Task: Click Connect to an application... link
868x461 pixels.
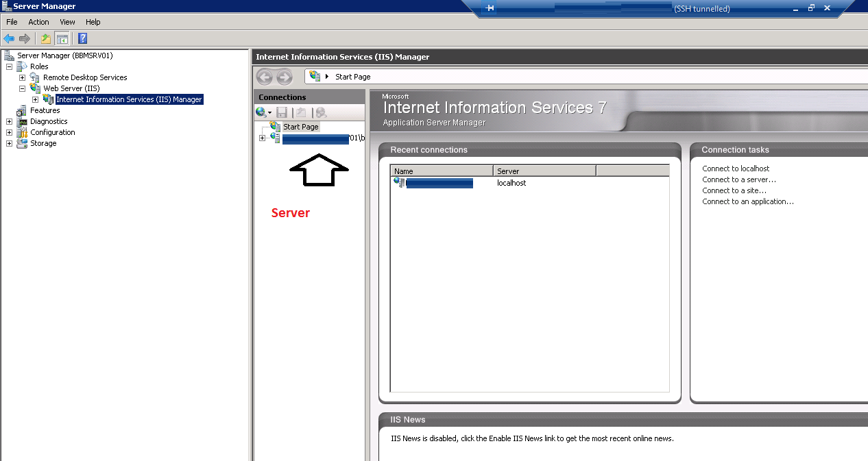Action: pos(748,201)
